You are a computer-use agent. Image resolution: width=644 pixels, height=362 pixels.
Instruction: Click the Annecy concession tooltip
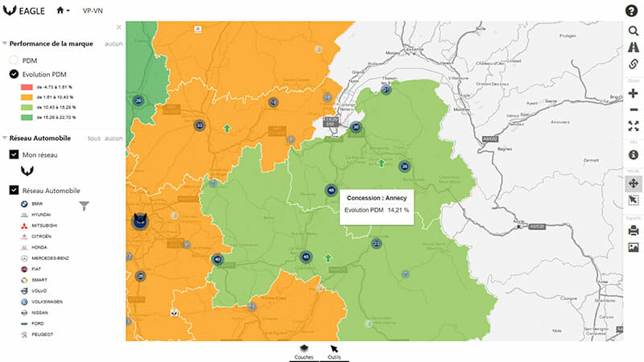(x=377, y=207)
